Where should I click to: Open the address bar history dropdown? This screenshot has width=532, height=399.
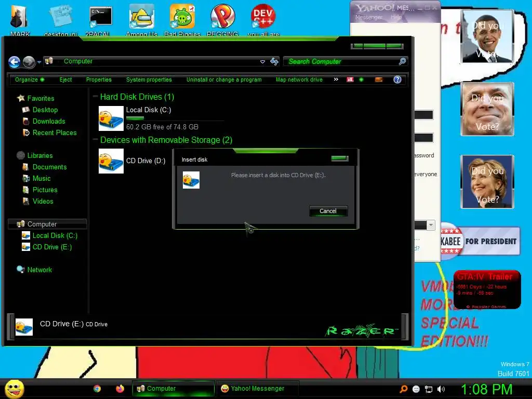tap(262, 62)
